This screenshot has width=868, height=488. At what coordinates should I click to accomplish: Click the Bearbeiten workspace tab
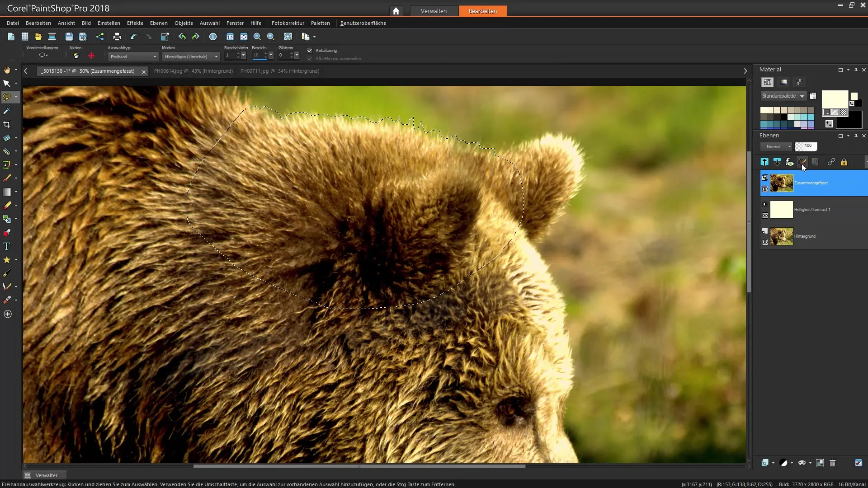(482, 11)
